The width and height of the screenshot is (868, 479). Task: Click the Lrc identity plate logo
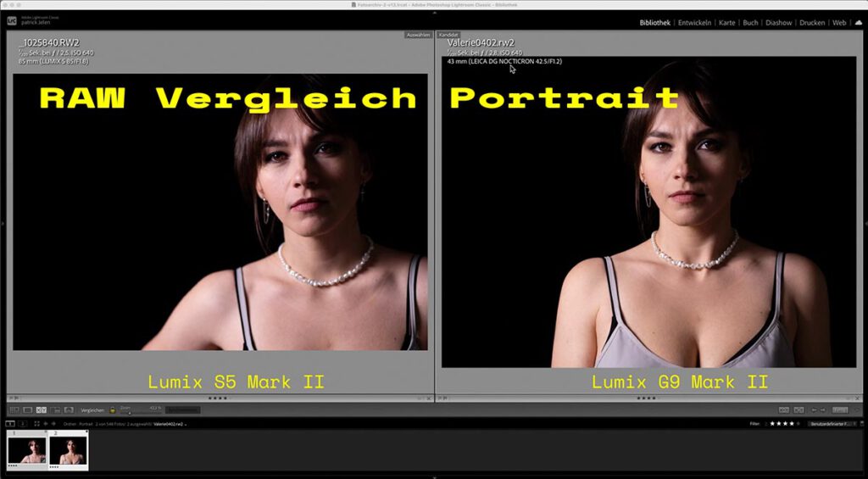[12, 21]
